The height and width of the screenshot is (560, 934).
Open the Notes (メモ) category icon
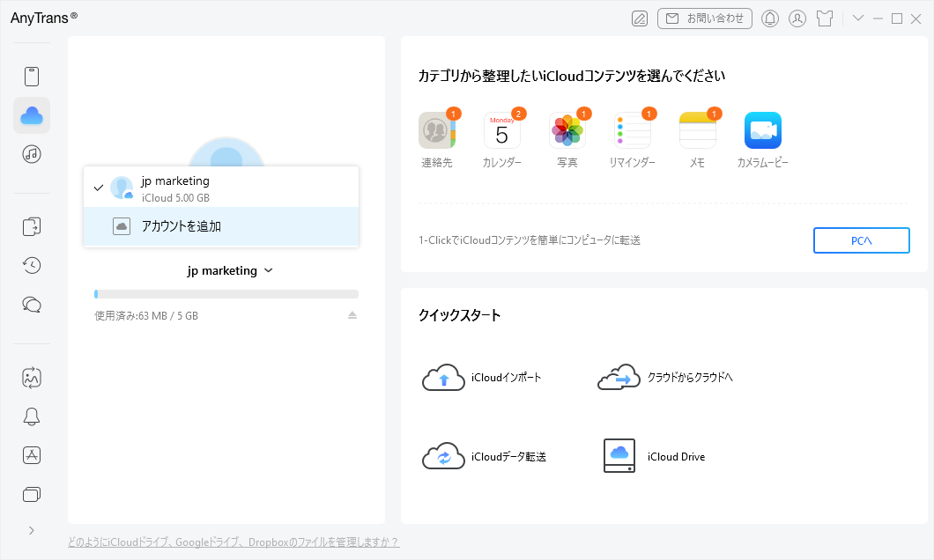pos(697,131)
